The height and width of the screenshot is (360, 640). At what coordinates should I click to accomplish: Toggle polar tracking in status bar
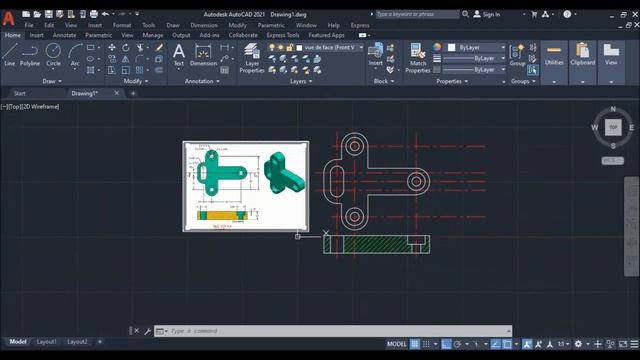pos(457,344)
